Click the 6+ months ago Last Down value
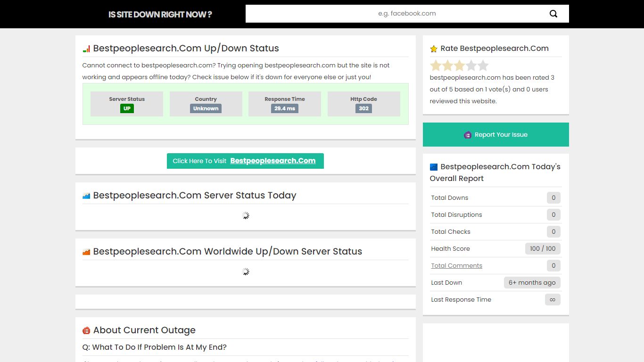Screen dimensions: 644x362 pos(532,282)
